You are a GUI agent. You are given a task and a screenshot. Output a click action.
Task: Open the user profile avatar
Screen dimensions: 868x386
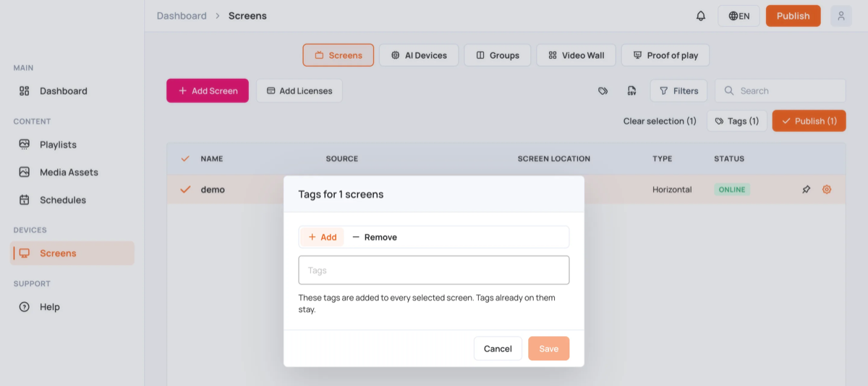(841, 16)
